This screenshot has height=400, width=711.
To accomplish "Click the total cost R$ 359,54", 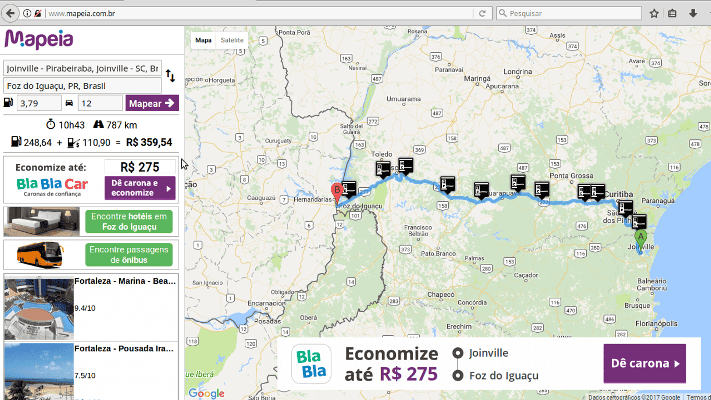I will (149, 142).
